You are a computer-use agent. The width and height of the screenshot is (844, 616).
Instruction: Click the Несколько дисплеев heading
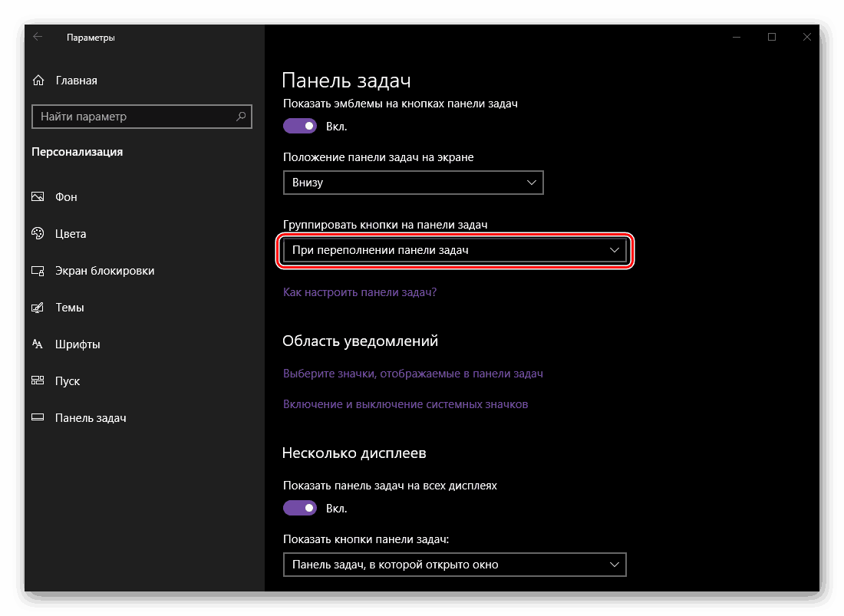(x=354, y=453)
